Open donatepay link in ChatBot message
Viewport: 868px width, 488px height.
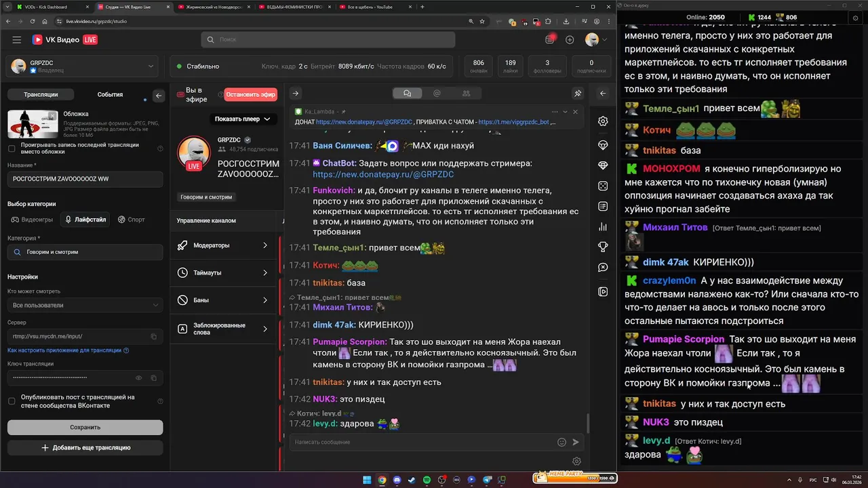click(x=383, y=174)
